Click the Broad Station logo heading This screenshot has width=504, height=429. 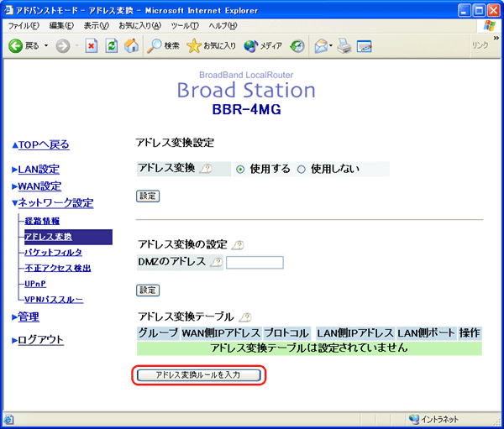(246, 91)
